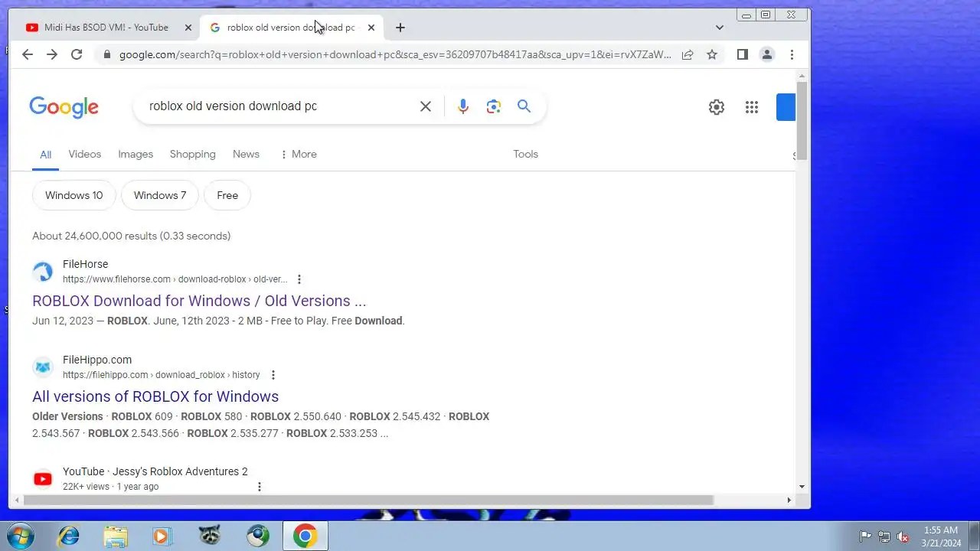This screenshot has width=980, height=551.
Task: Launch Internet Explorer from taskbar
Action: pyautogui.click(x=69, y=536)
